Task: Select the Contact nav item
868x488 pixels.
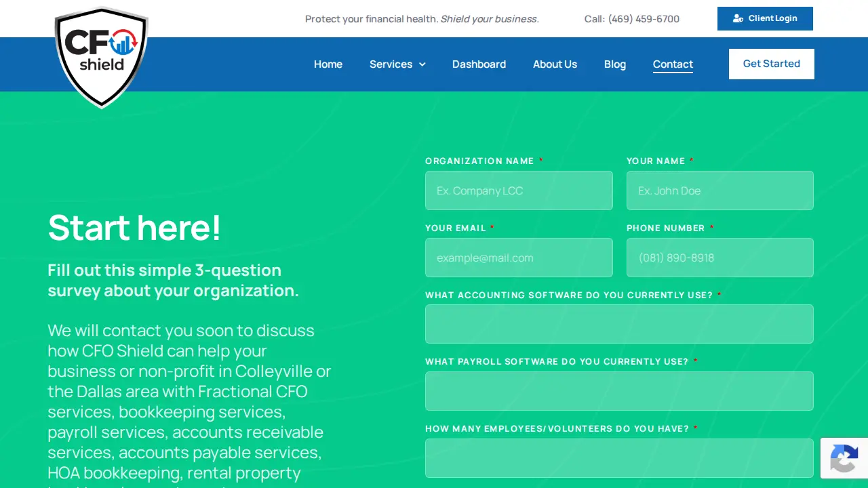Action: pos(673,64)
